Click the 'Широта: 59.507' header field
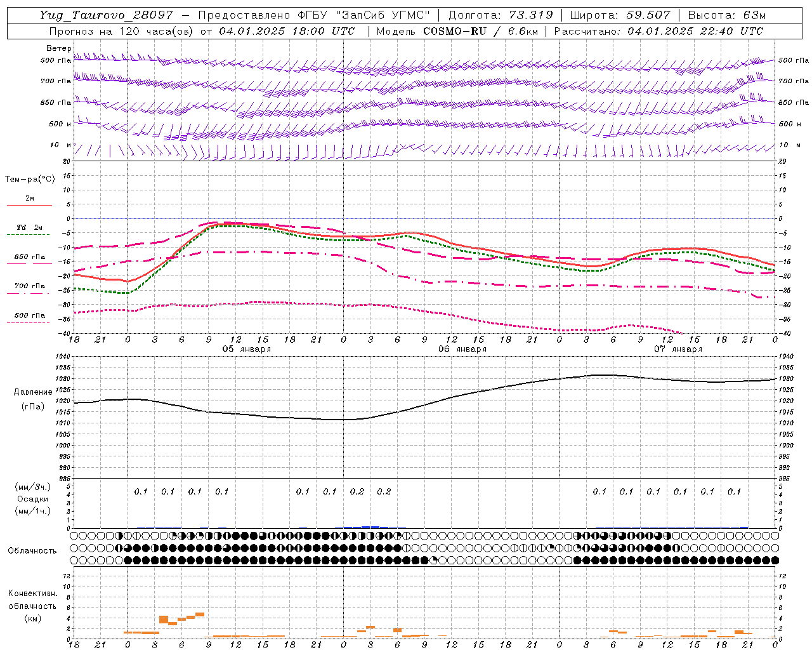812x650 pixels. click(x=620, y=15)
